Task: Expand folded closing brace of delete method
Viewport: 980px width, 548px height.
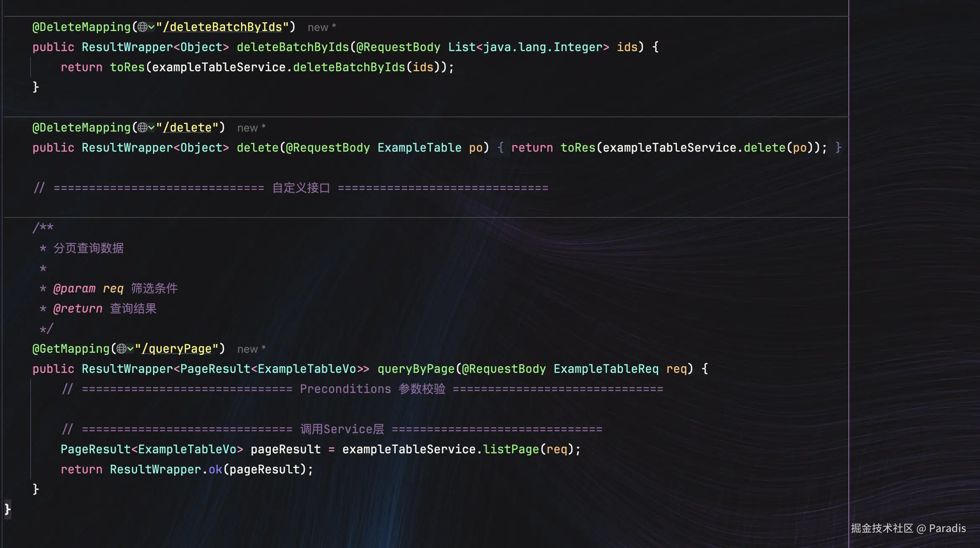Action: [838, 148]
